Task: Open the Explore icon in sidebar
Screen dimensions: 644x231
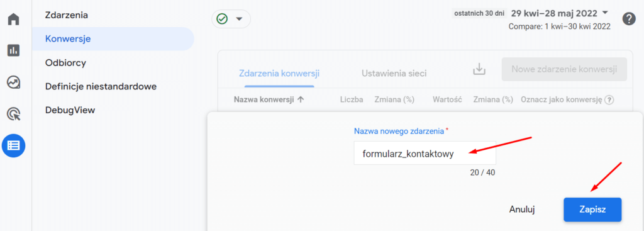Action: tap(14, 82)
